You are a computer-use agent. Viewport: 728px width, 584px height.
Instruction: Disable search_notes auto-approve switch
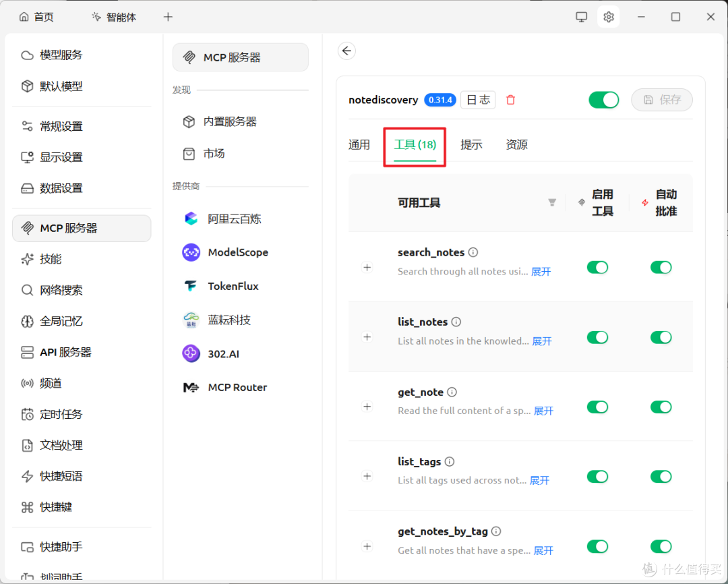tap(661, 268)
